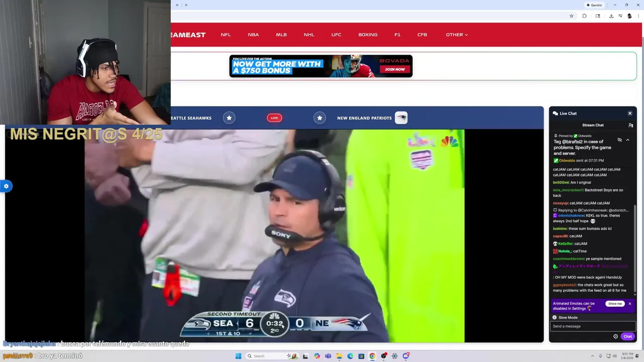The width and height of the screenshot is (644, 362).
Task: Click the coachmackbrown username
Action: 569,259
